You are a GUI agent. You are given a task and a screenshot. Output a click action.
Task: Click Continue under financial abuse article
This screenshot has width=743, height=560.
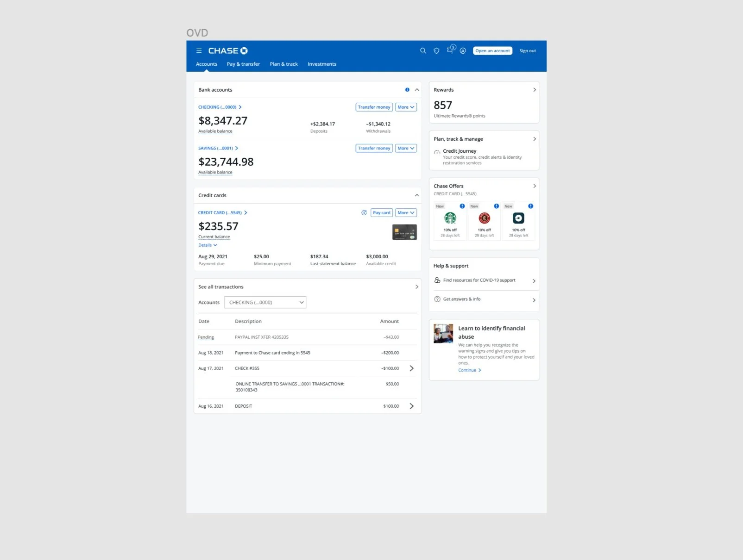click(x=470, y=370)
